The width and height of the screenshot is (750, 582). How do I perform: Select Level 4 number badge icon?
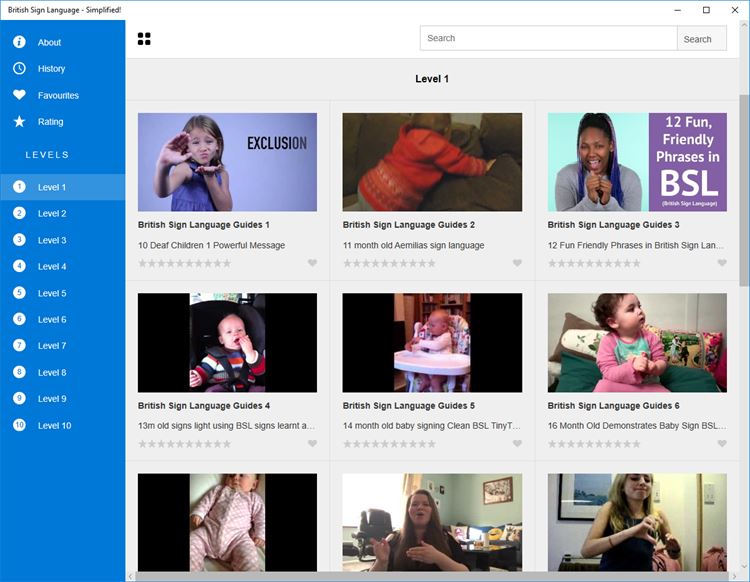(x=19, y=266)
